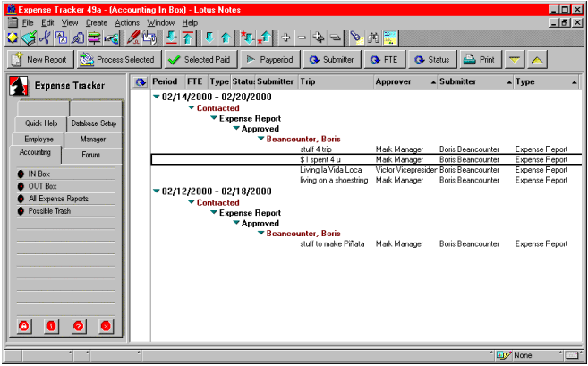Collapse Contracted twistie under 02/12/2000 period
Viewport: 588px width, 366px height.
(192, 202)
